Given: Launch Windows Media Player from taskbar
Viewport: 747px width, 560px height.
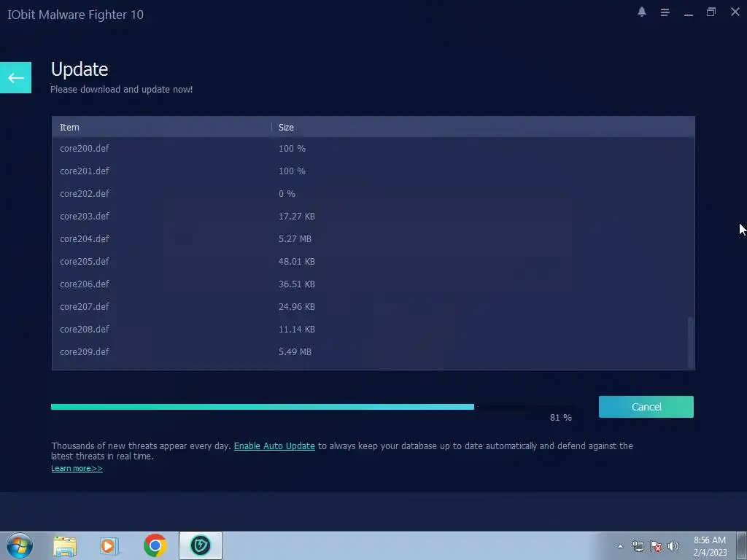Looking at the screenshot, I should pyautogui.click(x=109, y=545).
